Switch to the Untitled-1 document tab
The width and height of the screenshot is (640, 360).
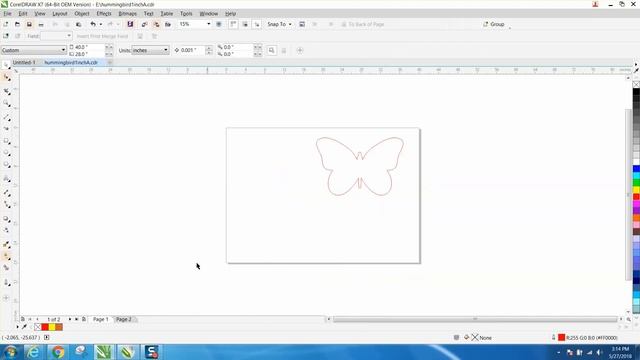click(x=24, y=62)
